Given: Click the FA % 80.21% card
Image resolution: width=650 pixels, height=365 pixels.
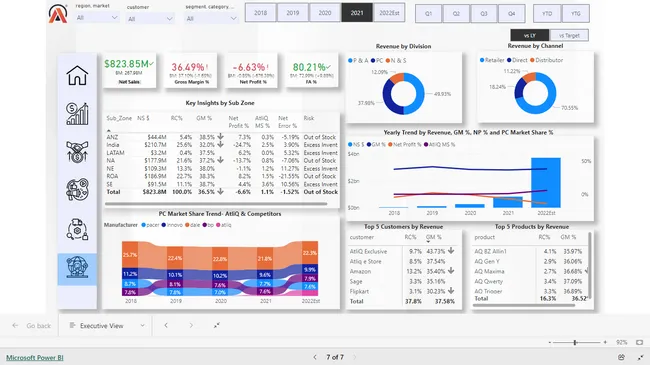Looking at the screenshot, I should [312, 71].
